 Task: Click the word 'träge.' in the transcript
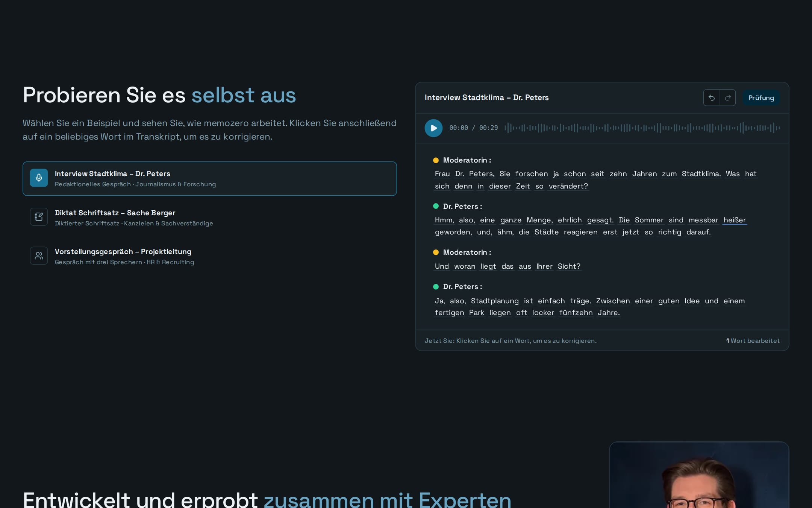580,301
